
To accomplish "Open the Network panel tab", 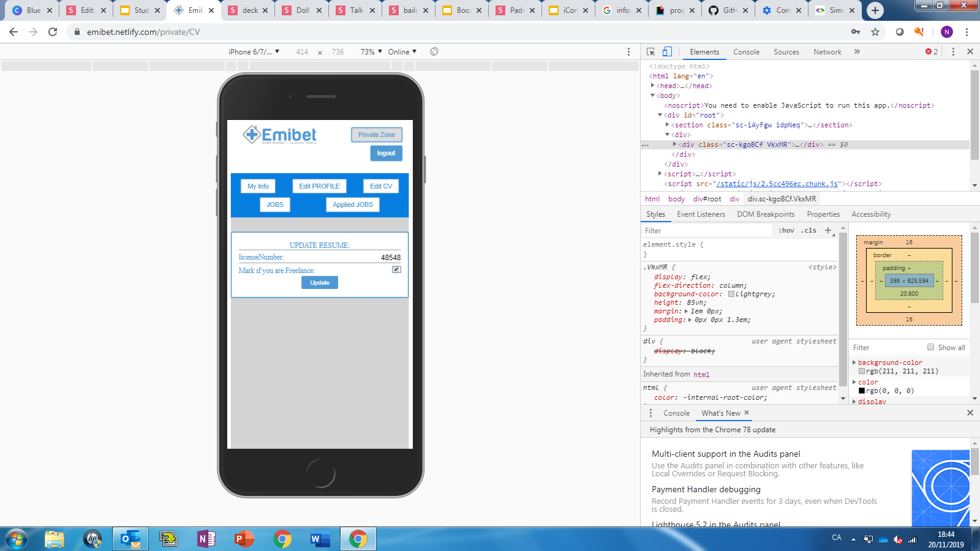I will tap(827, 52).
